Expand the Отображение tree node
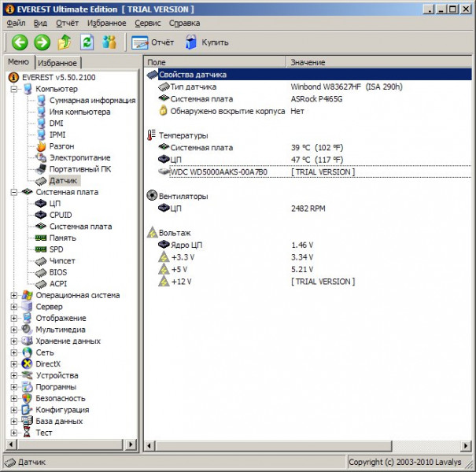Viewport: 476px width, 472px height. 13,319
